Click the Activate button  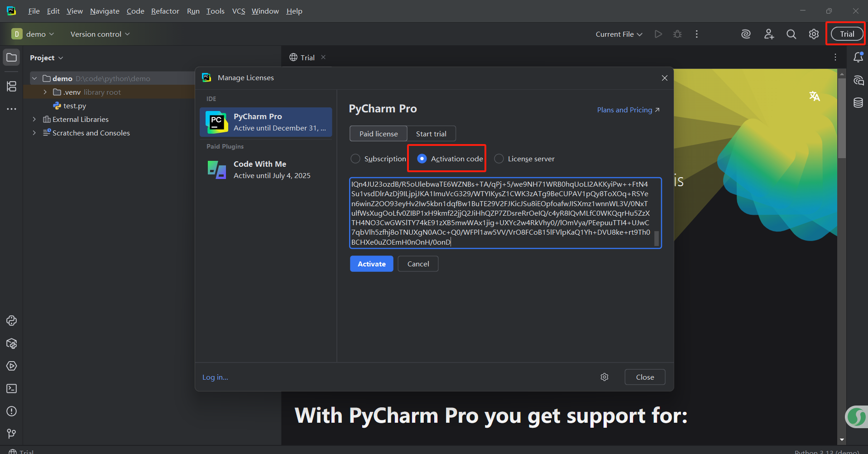tap(372, 264)
